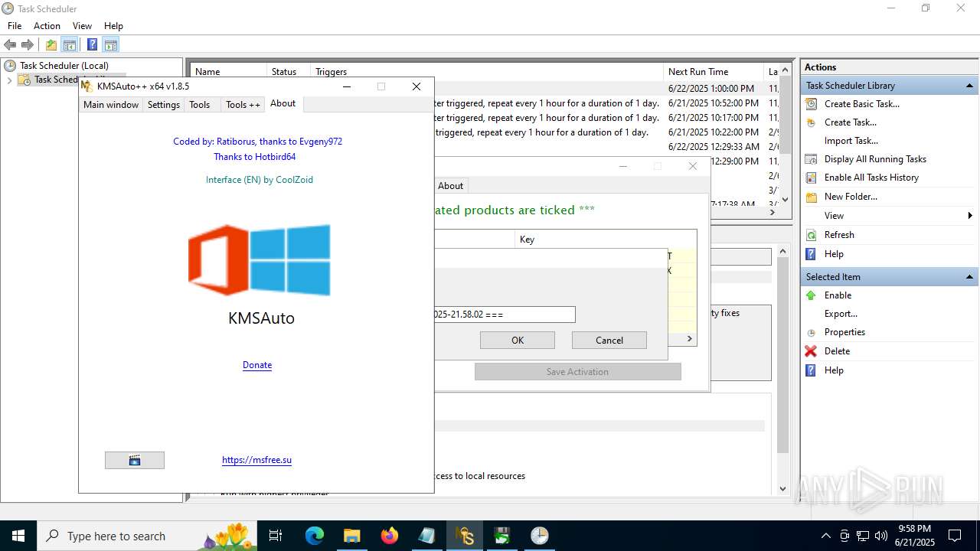This screenshot has height=551, width=980.
Task: Collapse the Task Scheduler Library actions section
Action: pos(970,86)
